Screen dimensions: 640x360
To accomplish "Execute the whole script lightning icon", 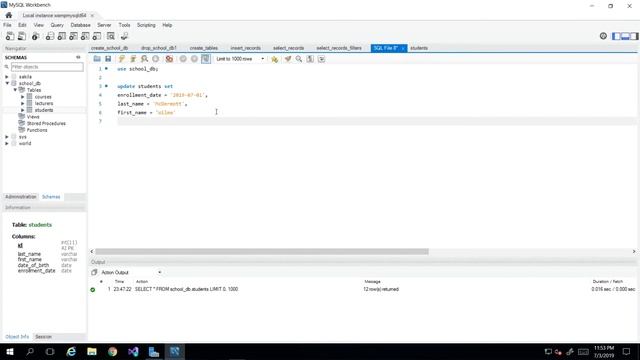I will coord(122,59).
